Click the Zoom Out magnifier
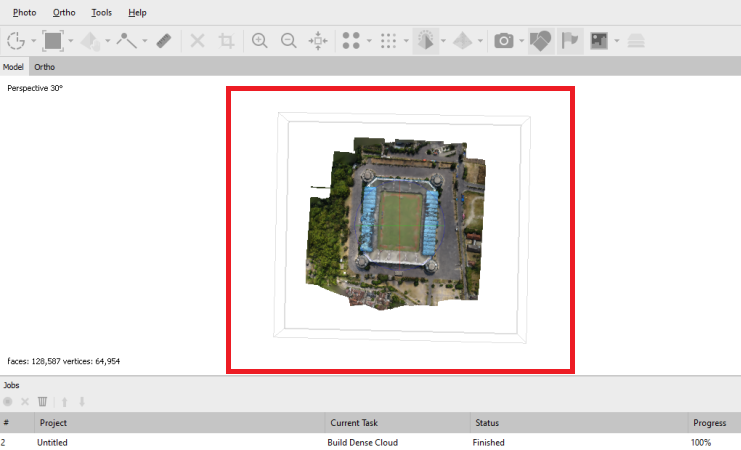The height and width of the screenshot is (450, 741). click(x=288, y=41)
